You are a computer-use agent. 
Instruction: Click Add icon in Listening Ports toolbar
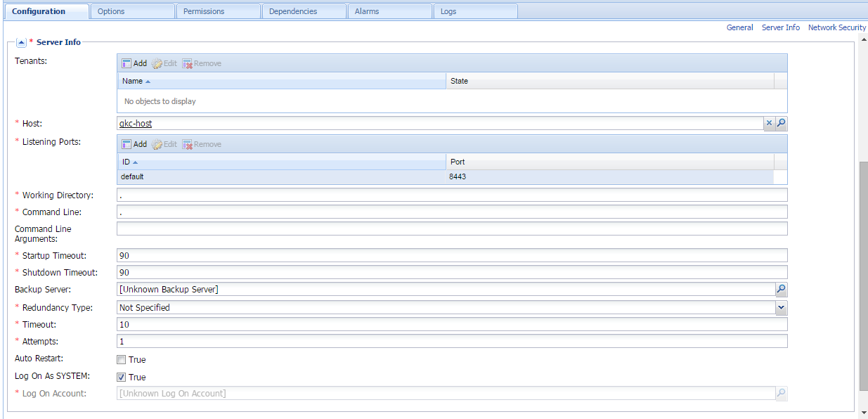point(127,144)
